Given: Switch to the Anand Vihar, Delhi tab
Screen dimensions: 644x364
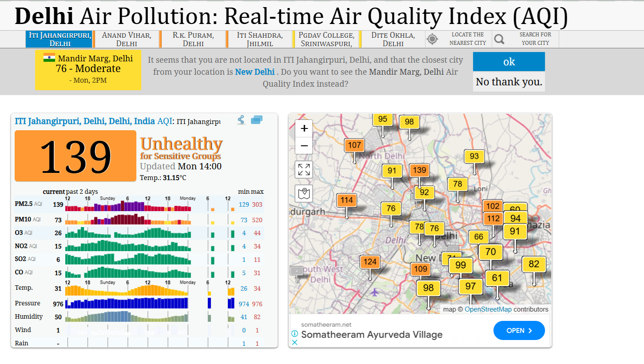Looking at the screenshot, I should (127, 39).
